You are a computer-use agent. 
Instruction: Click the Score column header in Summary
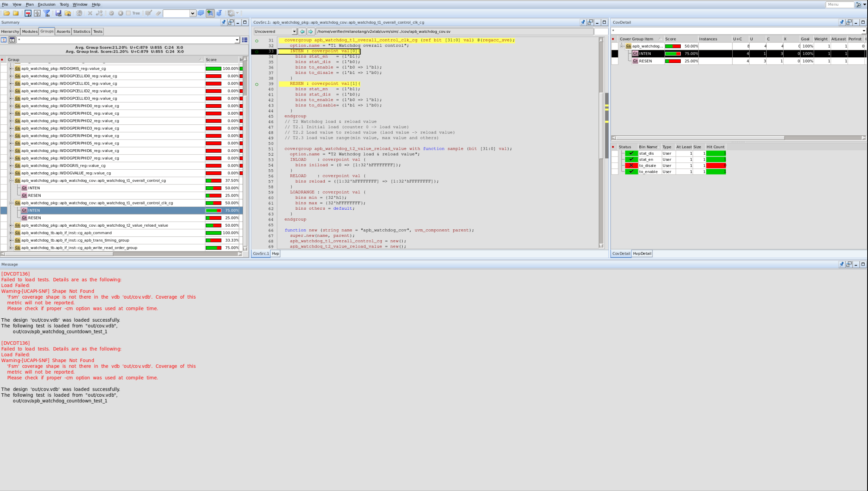[211, 60]
